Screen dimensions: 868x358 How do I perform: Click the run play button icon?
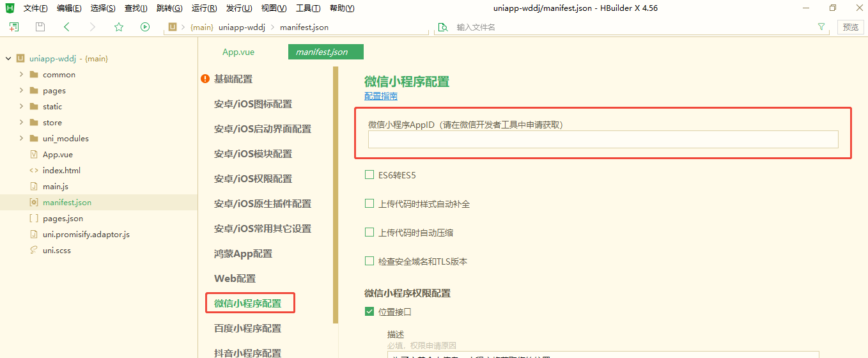(x=145, y=27)
